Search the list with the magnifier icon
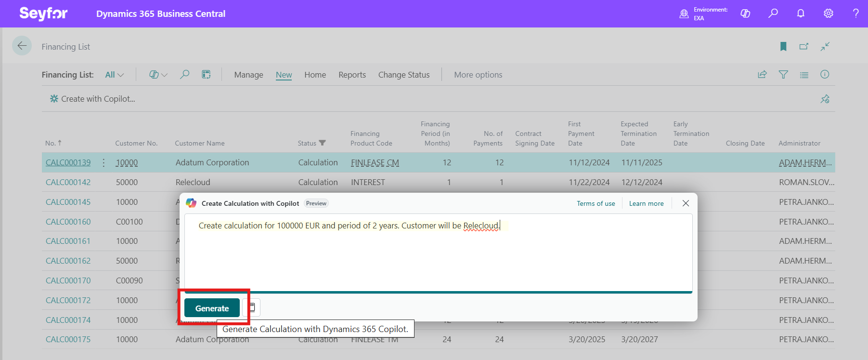The image size is (868, 360). pyautogui.click(x=184, y=75)
